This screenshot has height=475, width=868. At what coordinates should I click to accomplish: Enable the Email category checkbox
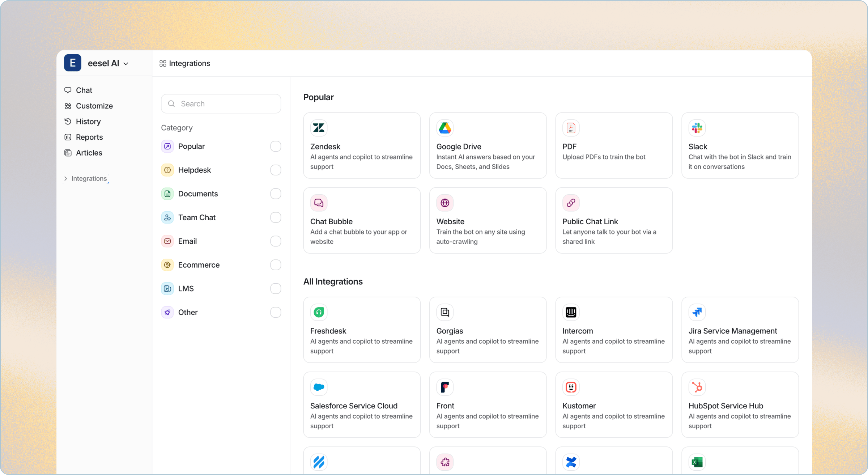[x=276, y=241]
